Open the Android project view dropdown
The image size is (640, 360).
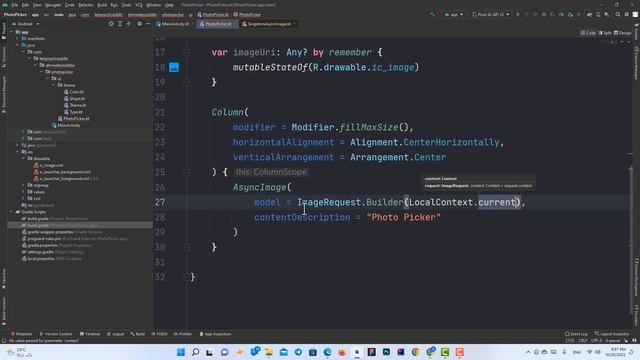click(26, 24)
